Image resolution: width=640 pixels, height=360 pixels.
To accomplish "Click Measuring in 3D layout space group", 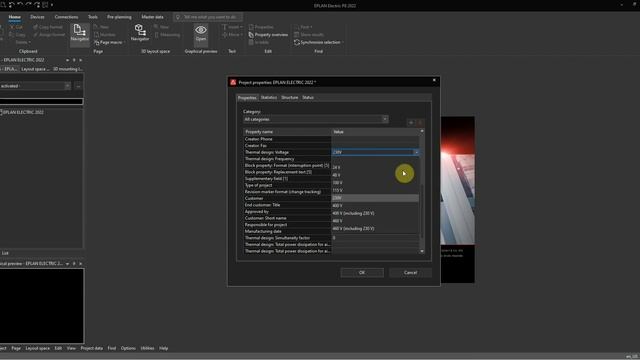I will 167,35.
